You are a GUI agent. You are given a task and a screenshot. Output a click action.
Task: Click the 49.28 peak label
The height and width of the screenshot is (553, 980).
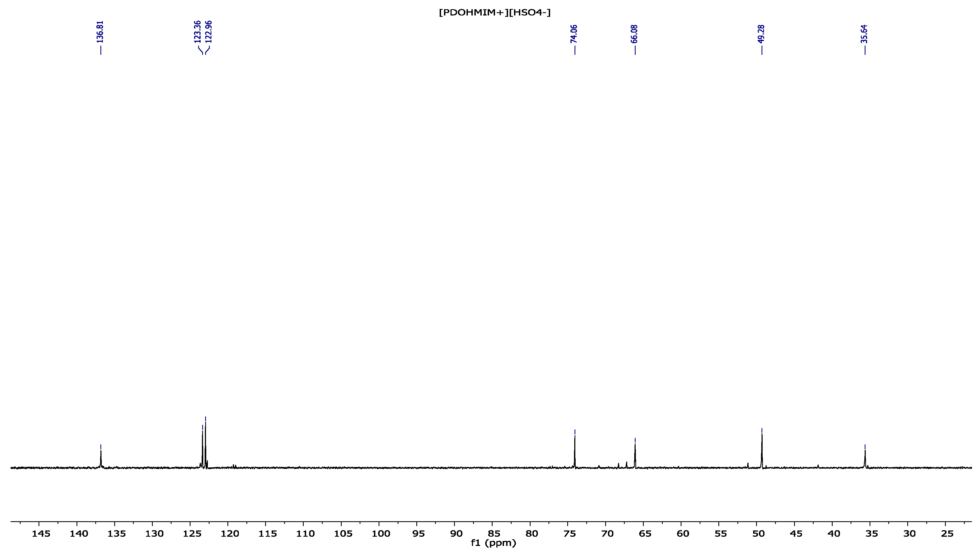pos(761,33)
